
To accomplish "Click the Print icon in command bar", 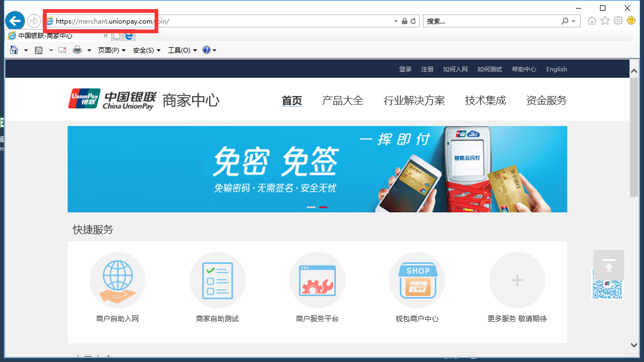I will 77,50.
